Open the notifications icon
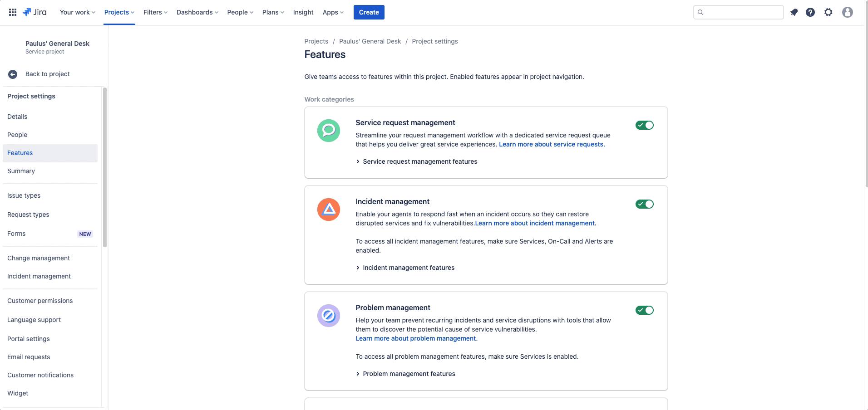868x410 pixels. [794, 12]
